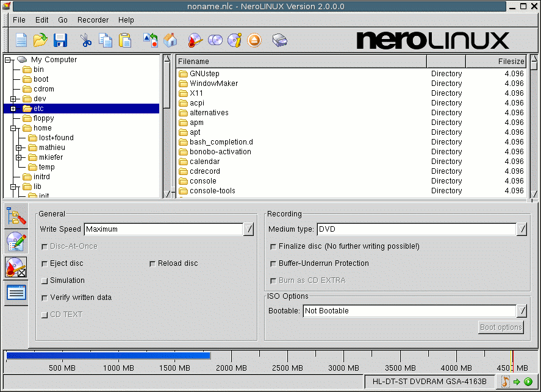Viewport: 541px width, 392px height.
Task: Click the orange eject icon
Action: click(x=254, y=40)
